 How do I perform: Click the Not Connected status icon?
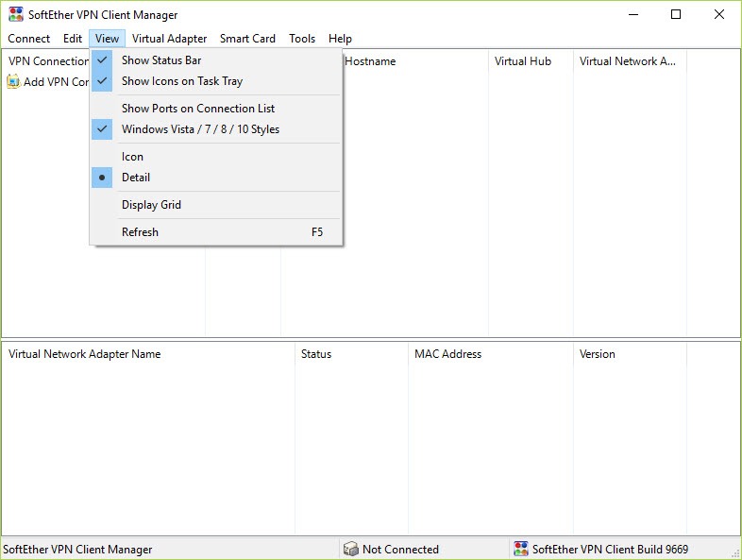pos(350,549)
